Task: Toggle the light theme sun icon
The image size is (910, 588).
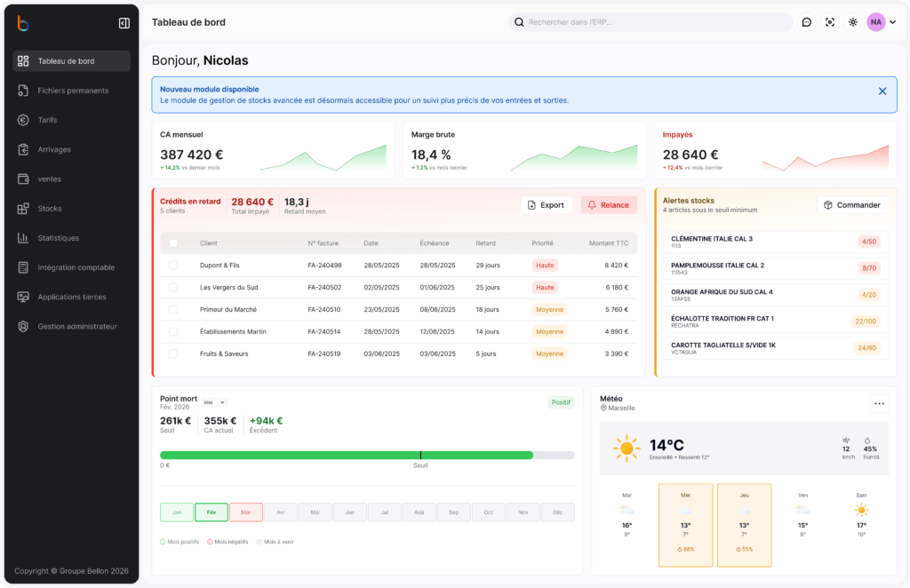Action: click(853, 22)
